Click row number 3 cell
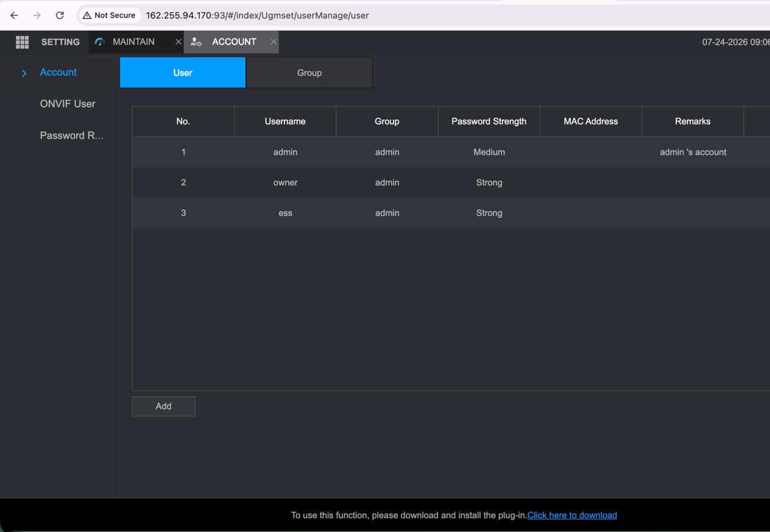Image resolution: width=770 pixels, height=532 pixels. (183, 213)
